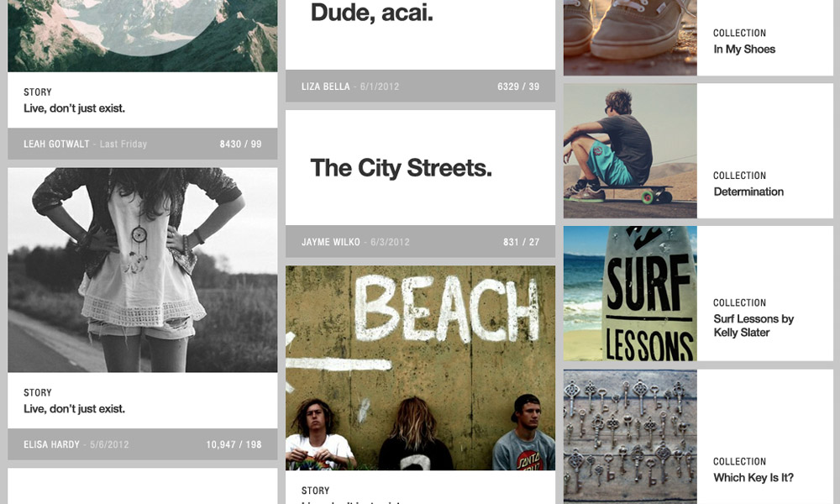Click the vintage keys collection photo
Screen dimensions: 840x504
point(630,437)
